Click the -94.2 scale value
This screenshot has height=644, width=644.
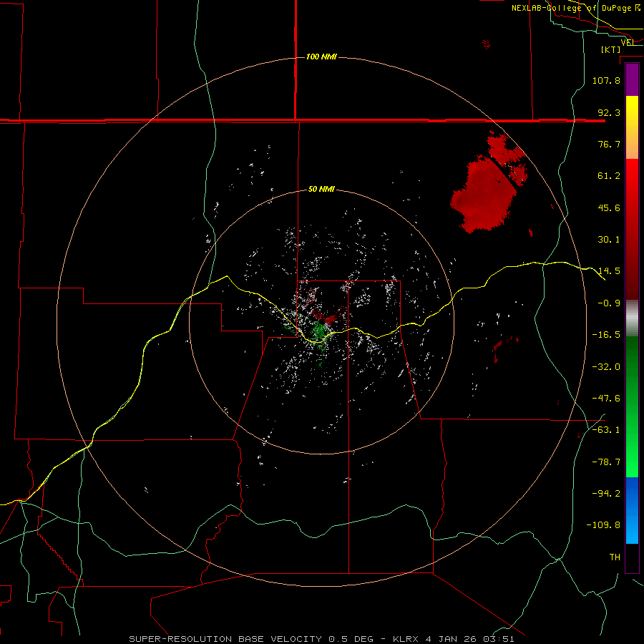(606, 494)
